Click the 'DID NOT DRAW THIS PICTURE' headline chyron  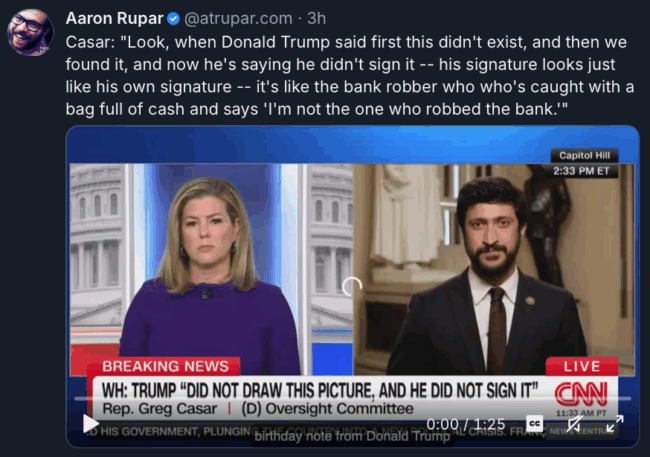[320, 391]
